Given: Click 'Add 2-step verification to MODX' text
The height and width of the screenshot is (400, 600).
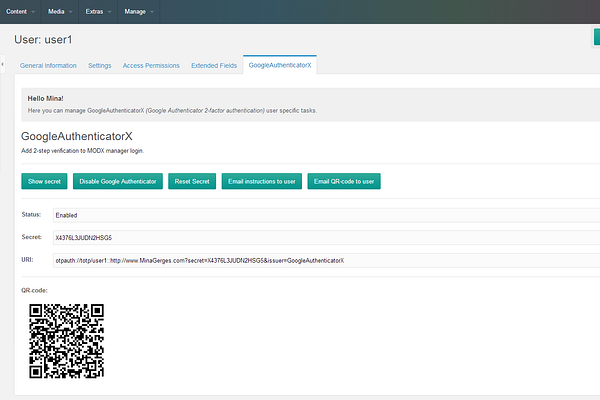Looking at the screenshot, I should pyautogui.click(x=82, y=151).
